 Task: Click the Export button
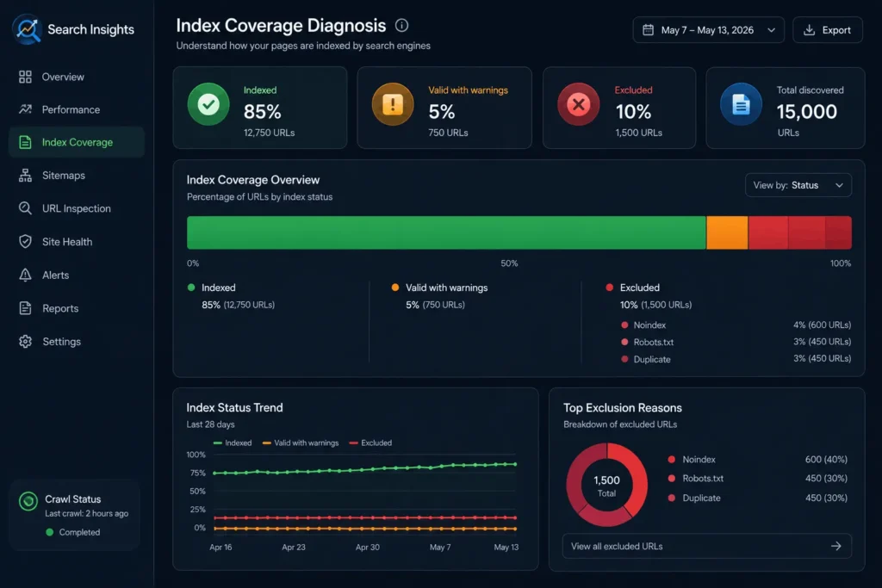(828, 30)
